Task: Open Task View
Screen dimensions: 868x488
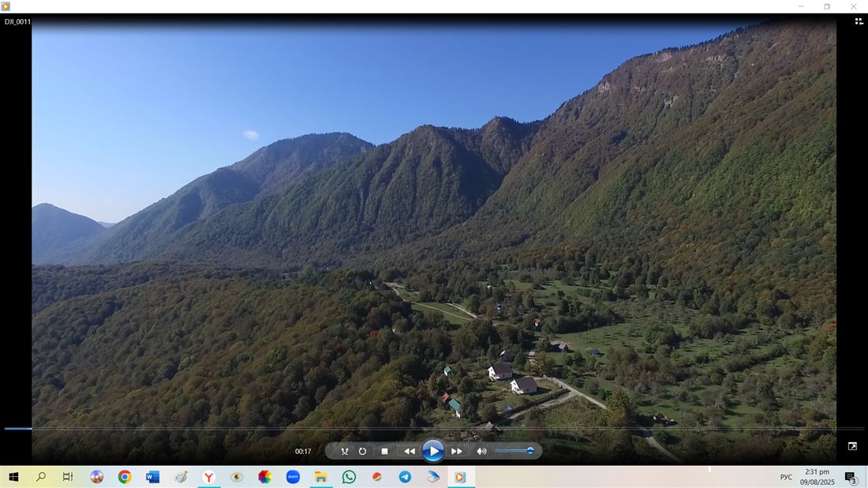Action: 68,477
